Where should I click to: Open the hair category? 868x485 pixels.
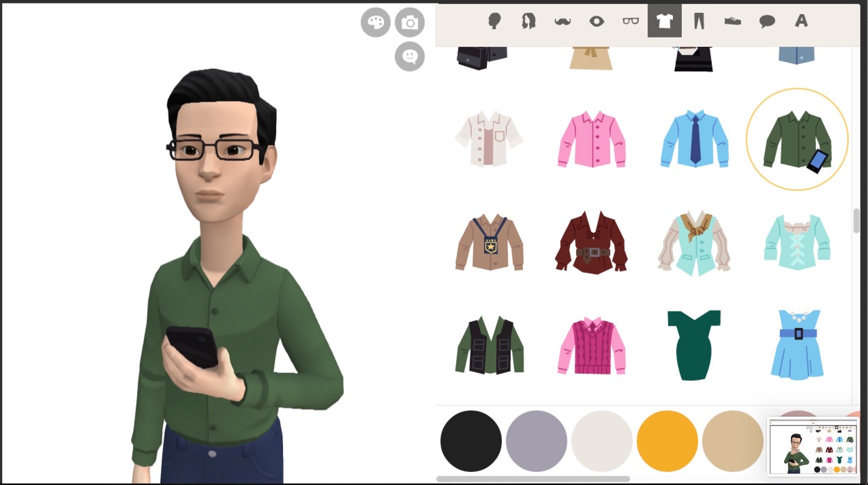[528, 21]
